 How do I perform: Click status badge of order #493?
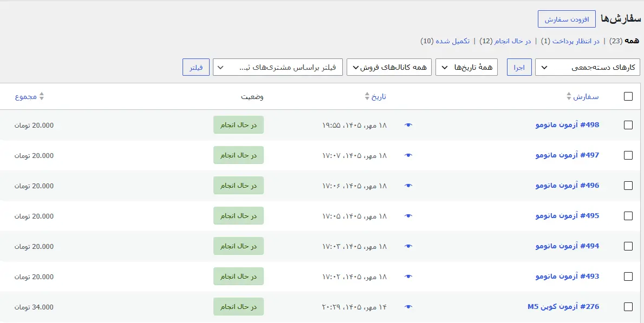coord(238,276)
